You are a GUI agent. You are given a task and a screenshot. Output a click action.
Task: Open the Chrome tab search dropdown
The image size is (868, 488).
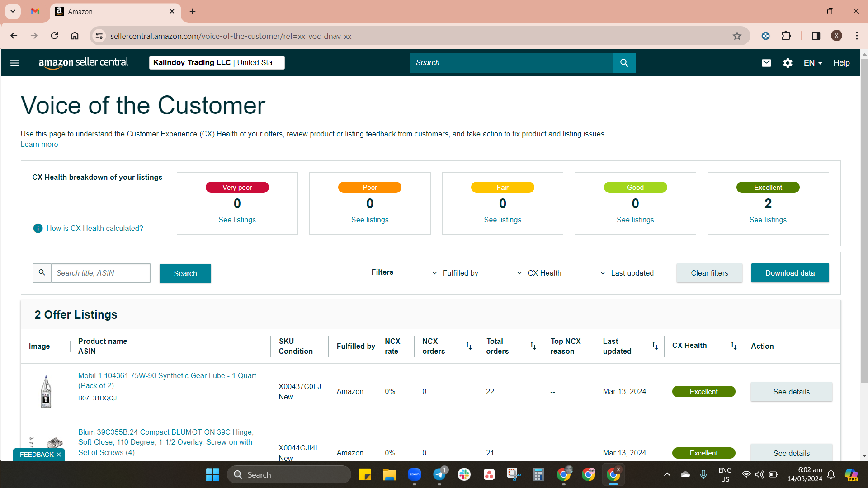13,11
